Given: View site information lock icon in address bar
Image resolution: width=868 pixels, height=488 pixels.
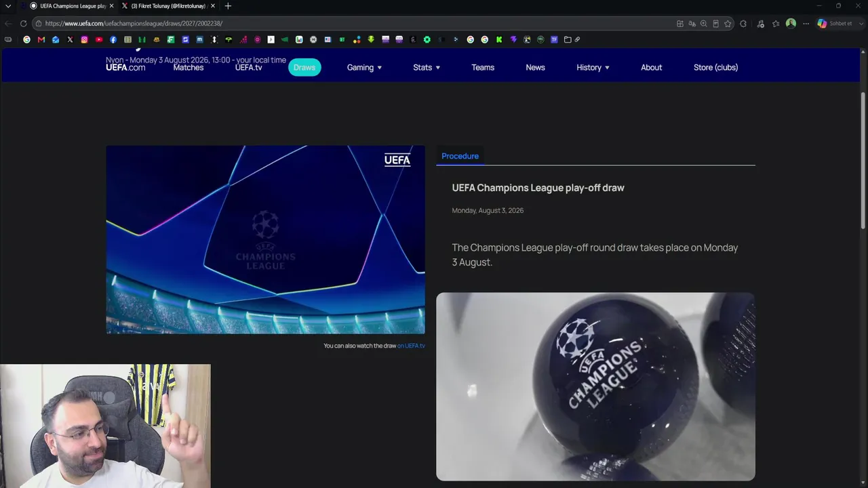Looking at the screenshot, I should tap(39, 23).
